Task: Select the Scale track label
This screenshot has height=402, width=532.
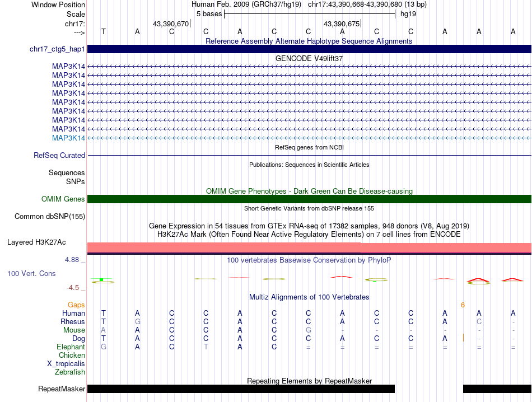Action: [76, 14]
